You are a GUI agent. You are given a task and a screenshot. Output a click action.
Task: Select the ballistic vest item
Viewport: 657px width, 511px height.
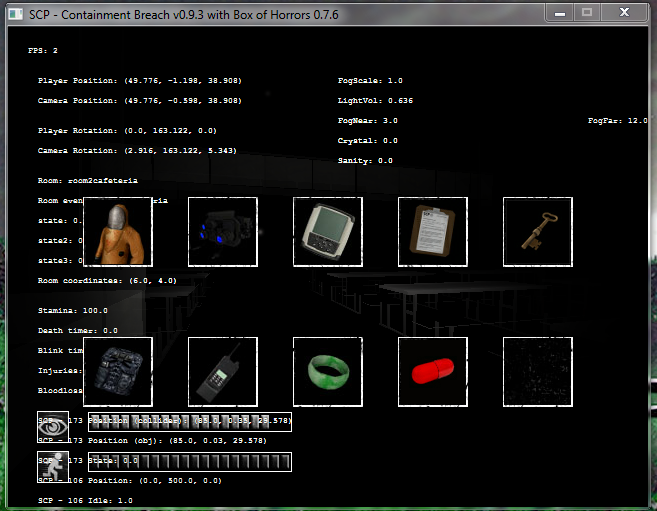click(118, 372)
